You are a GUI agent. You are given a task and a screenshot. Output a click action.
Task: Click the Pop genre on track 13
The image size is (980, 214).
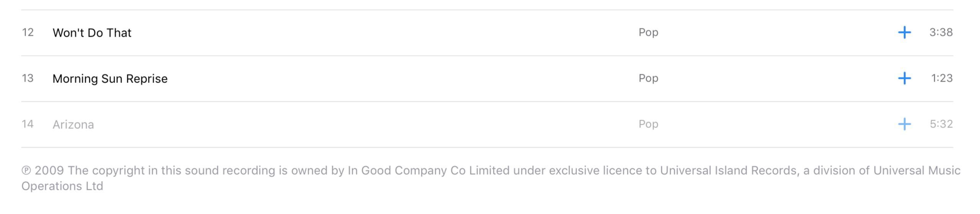pos(648,78)
